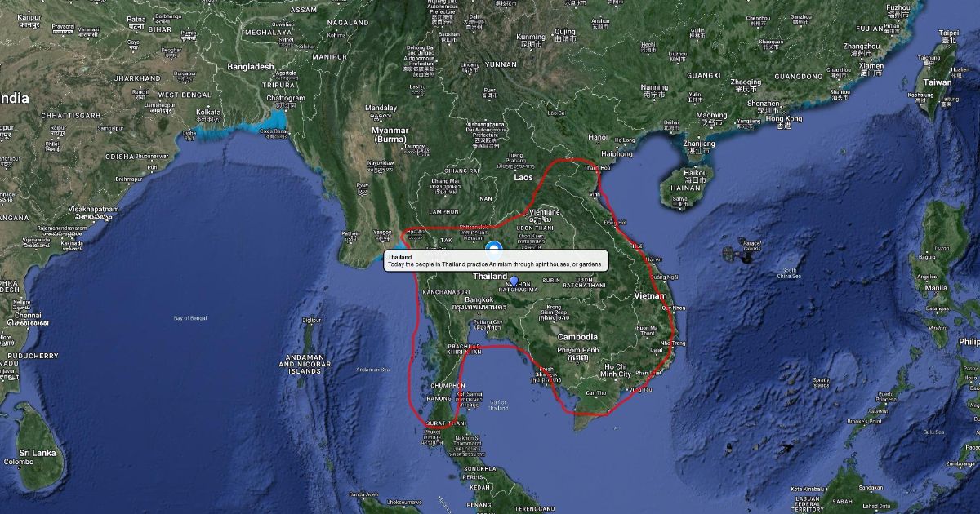980x514 pixels.
Task: Click the Vientiane city label
Action: pyautogui.click(x=545, y=212)
